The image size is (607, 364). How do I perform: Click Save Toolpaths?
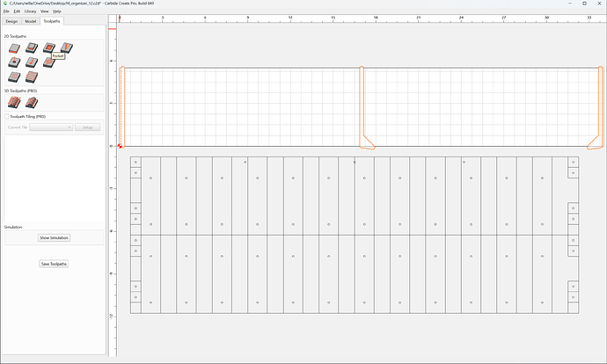coord(54,264)
